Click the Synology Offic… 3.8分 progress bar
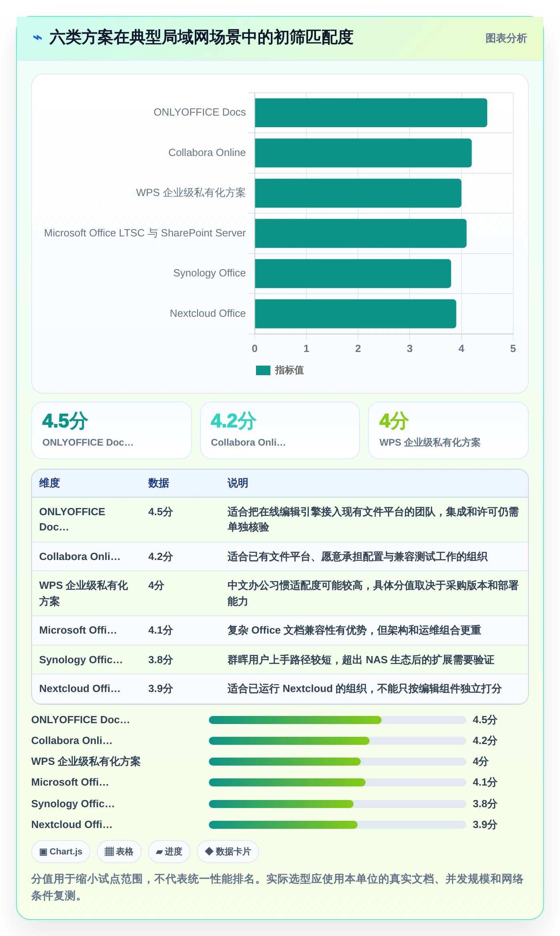The image size is (560, 936). (x=337, y=804)
